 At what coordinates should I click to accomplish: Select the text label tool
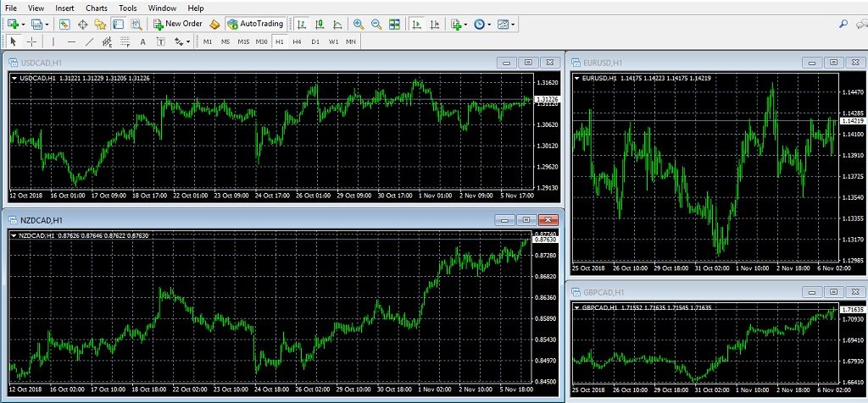[142, 41]
